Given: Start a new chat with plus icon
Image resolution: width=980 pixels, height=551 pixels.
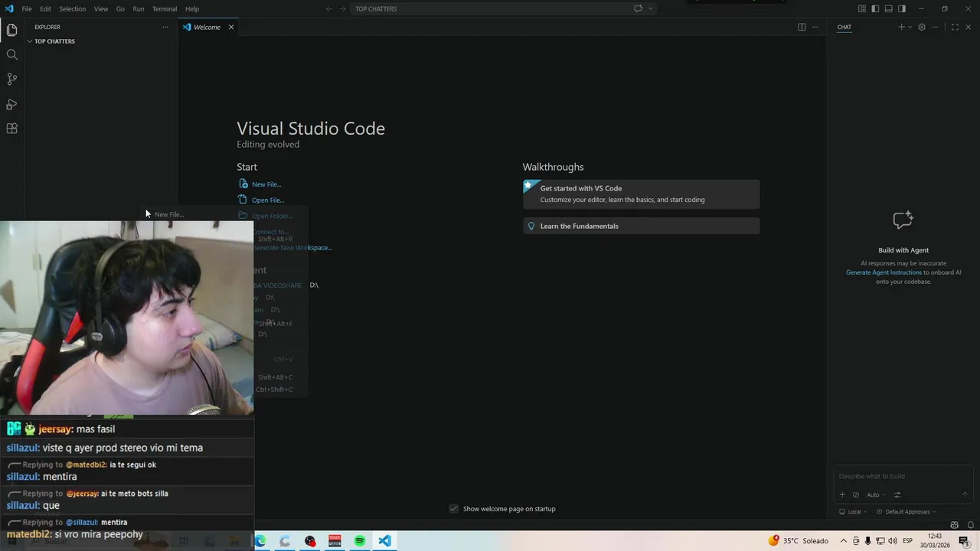Looking at the screenshot, I should point(901,27).
